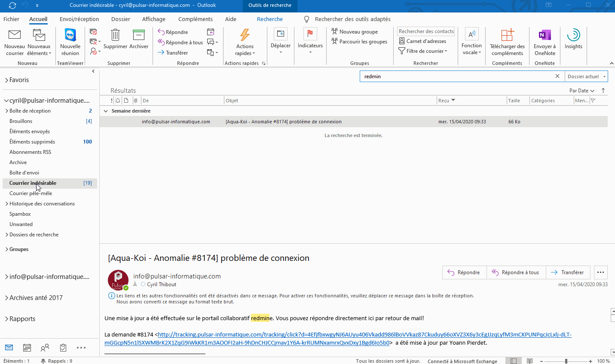Open the Aide tab

point(231,19)
